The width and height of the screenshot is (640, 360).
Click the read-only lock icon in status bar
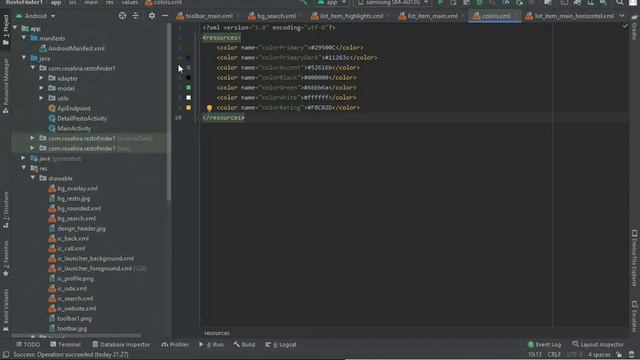point(619,355)
